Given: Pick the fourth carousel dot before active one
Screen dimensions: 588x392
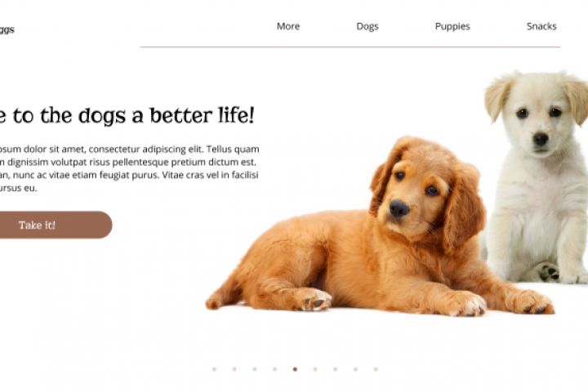Looking at the screenshot, I should point(275,369).
